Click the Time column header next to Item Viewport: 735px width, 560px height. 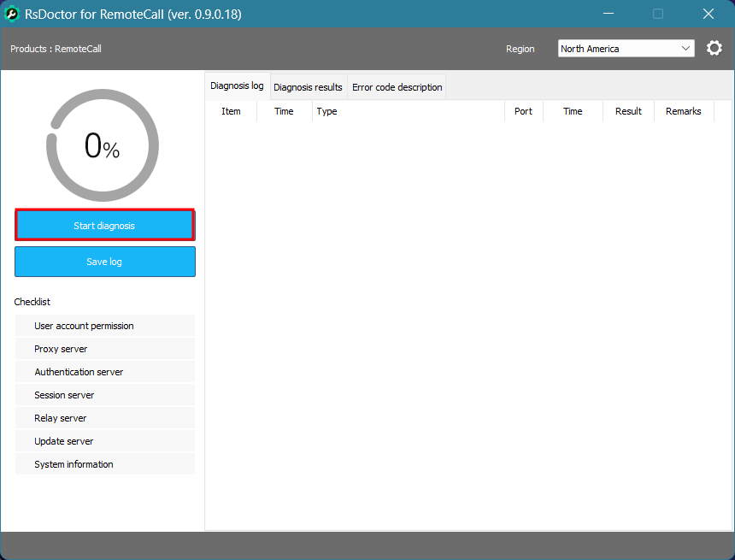click(284, 111)
